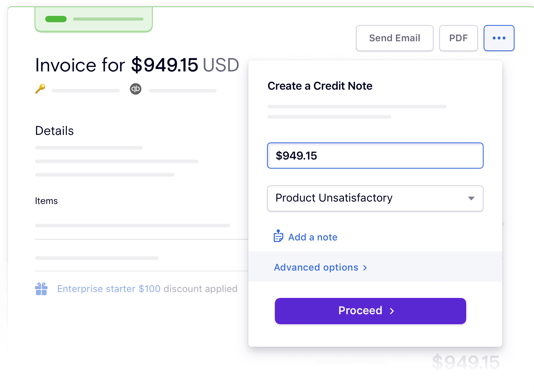Viewport: 534px width, 392px height.
Task: Download the invoice as PDF
Action: pyautogui.click(x=458, y=38)
